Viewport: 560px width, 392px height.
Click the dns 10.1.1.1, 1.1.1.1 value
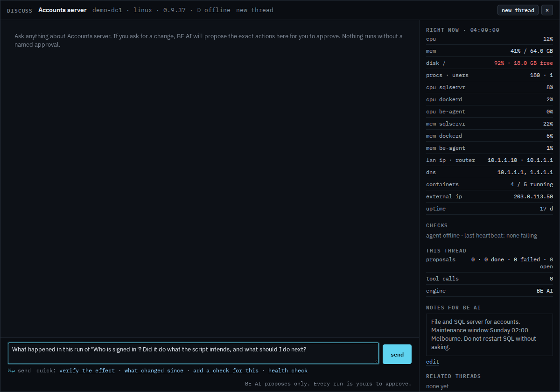tap(525, 172)
